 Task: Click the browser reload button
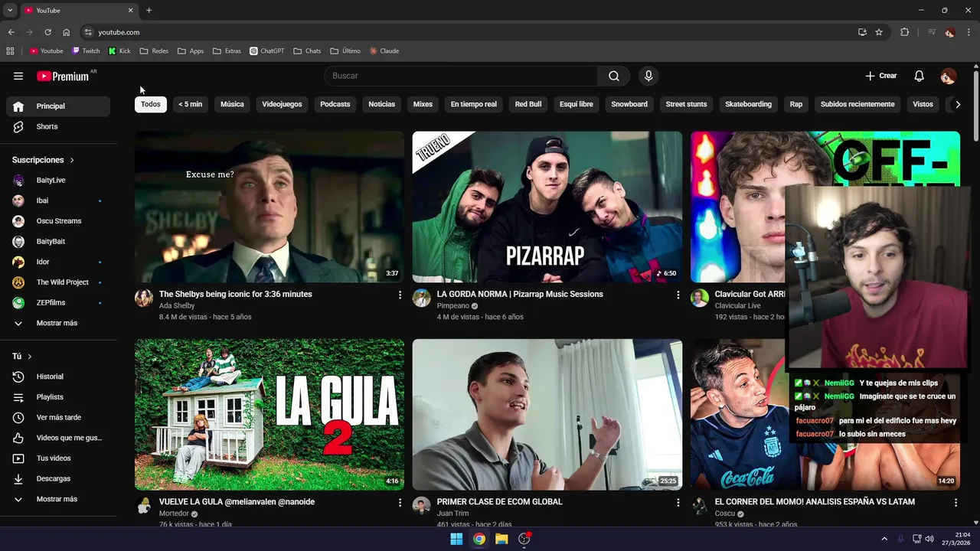click(47, 32)
